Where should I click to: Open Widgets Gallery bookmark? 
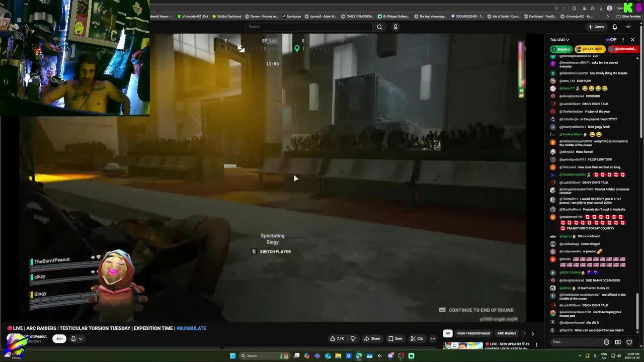393,16
